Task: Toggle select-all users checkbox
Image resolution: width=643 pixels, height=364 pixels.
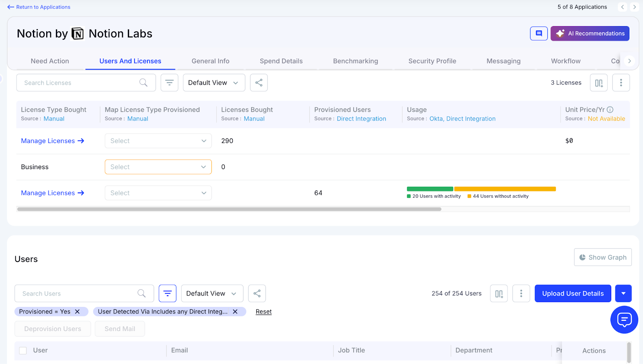Action: pos(23,351)
